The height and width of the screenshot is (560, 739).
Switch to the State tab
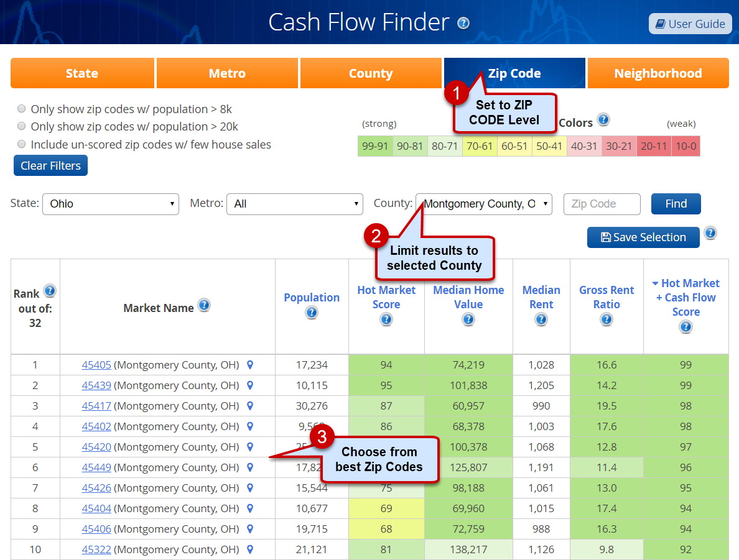(82, 73)
